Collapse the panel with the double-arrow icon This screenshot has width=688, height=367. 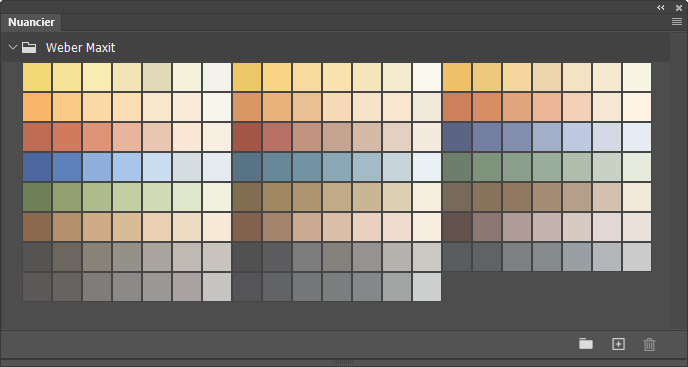[x=661, y=7]
